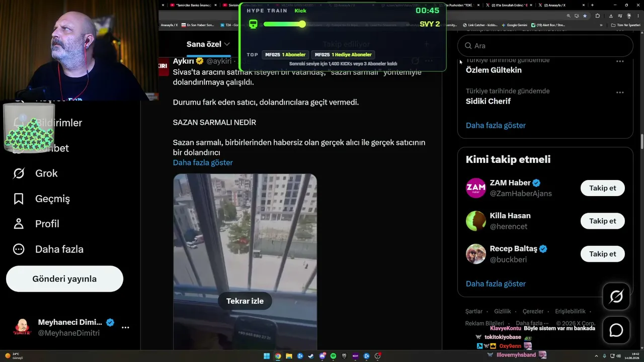Click the bookmark star in the address bar

point(584,16)
